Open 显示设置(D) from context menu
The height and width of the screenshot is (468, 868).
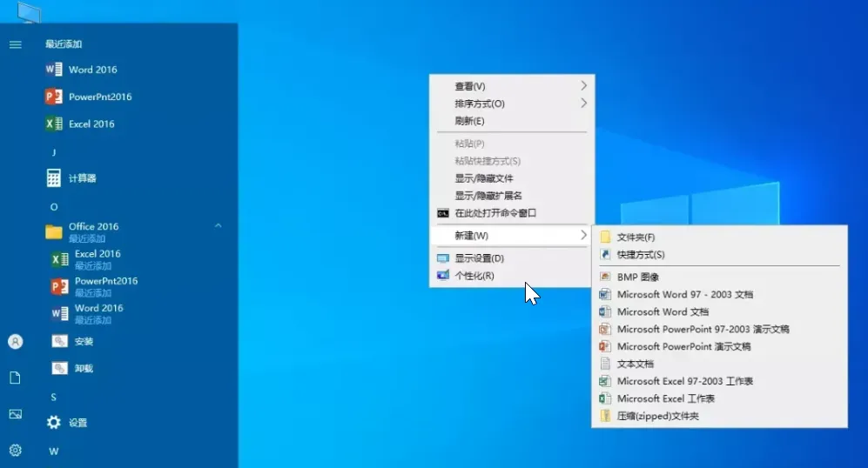tap(512, 258)
